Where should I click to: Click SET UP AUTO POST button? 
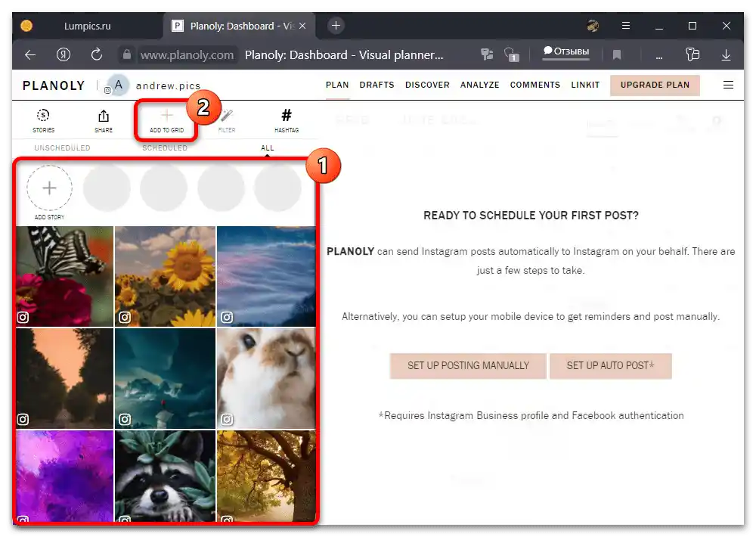(x=610, y=366)
